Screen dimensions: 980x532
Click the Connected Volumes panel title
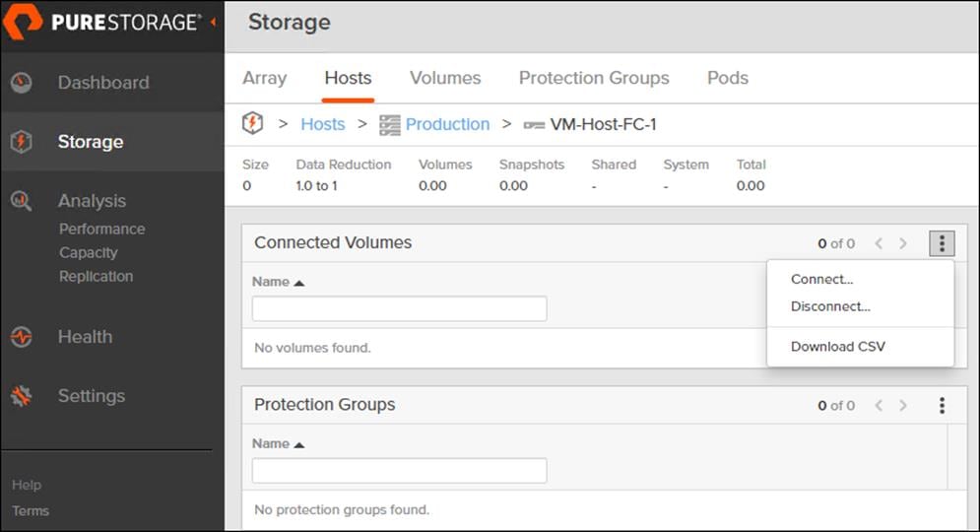[x=333, y=242]
